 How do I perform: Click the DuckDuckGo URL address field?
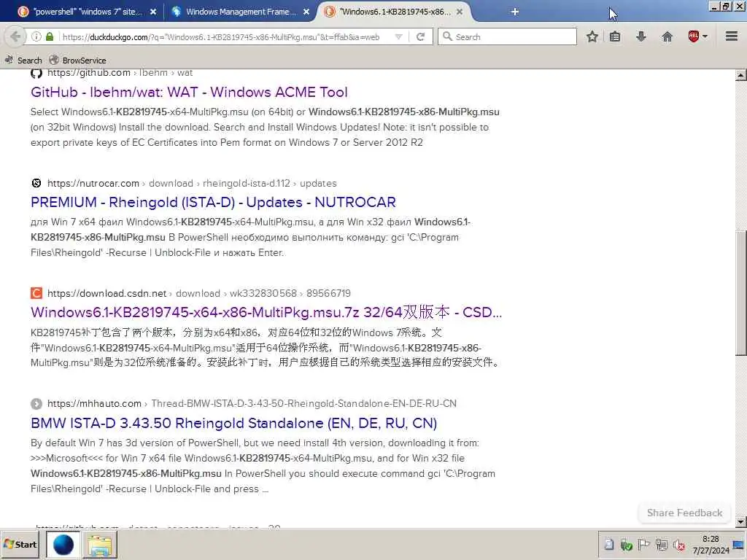tap(220, 36)
